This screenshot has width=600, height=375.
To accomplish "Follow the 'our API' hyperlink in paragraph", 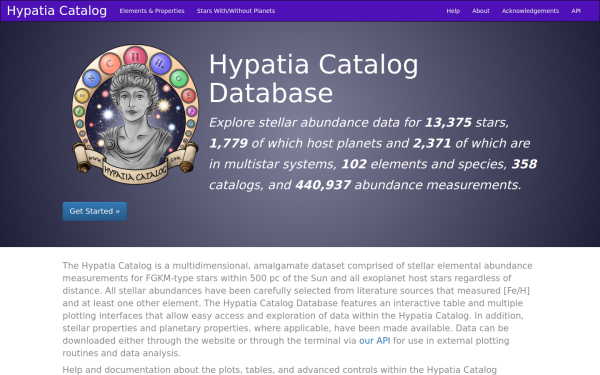I will click(375, 341).
